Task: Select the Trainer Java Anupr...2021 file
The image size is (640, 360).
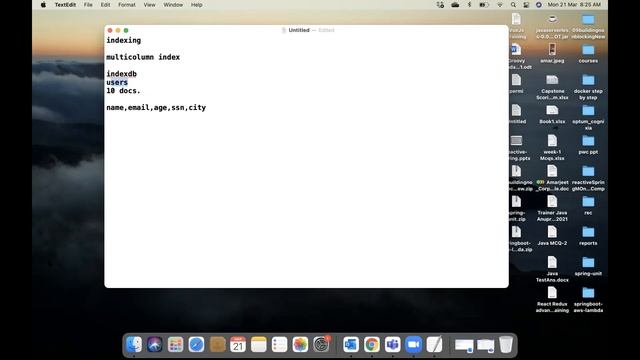Action: [x=552, y=208]
